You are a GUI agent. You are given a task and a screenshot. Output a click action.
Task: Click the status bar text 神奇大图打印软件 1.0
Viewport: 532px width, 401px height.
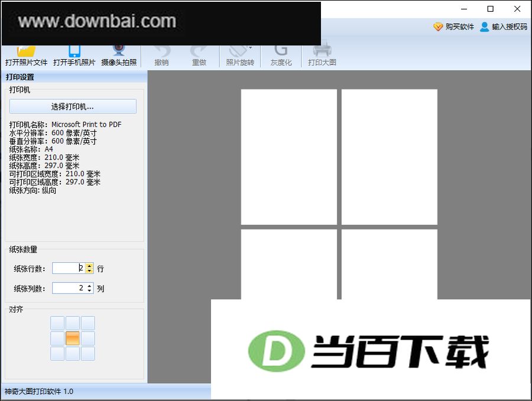39,392
